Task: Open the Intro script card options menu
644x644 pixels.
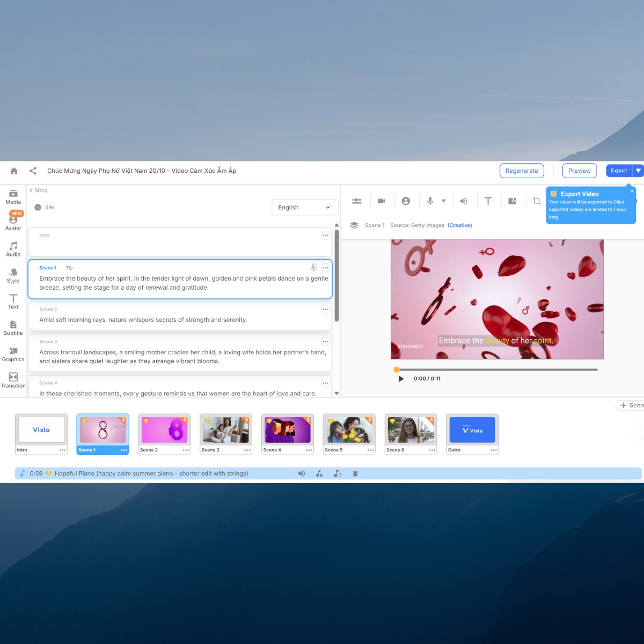Action: 325,235
